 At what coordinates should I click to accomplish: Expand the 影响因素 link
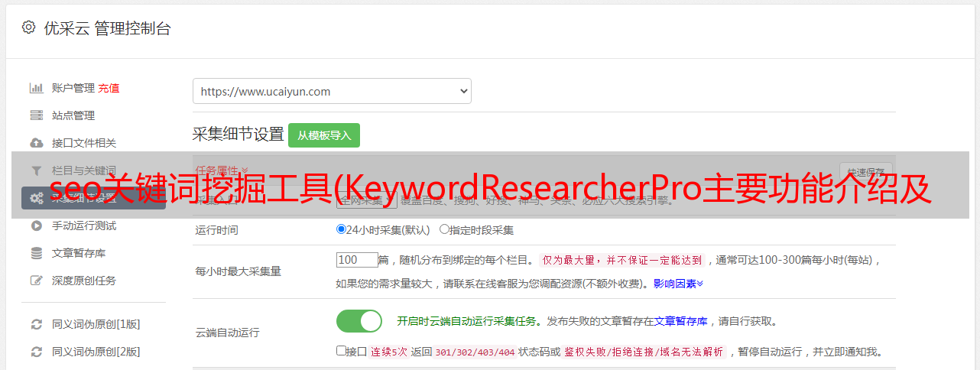[x=678, y=284]
